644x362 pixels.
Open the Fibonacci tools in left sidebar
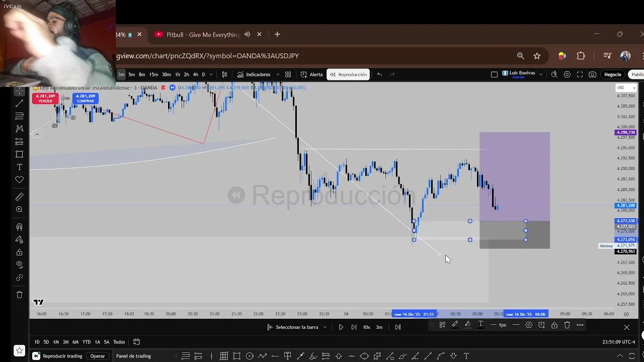pos(19,116)
